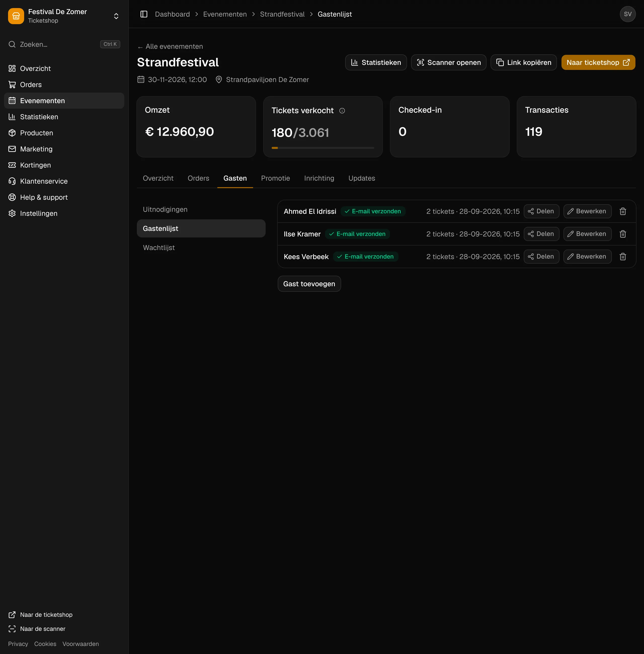Image resolution: width=644 pixels, height=654 pixels.
Task: Click trash icon for Kees Verbeek
Action: point(623,257)
